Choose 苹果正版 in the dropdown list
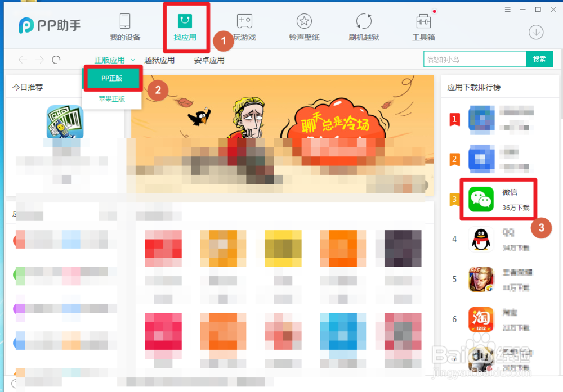Screen dimensions: 563x392 [x=111, y=99]
